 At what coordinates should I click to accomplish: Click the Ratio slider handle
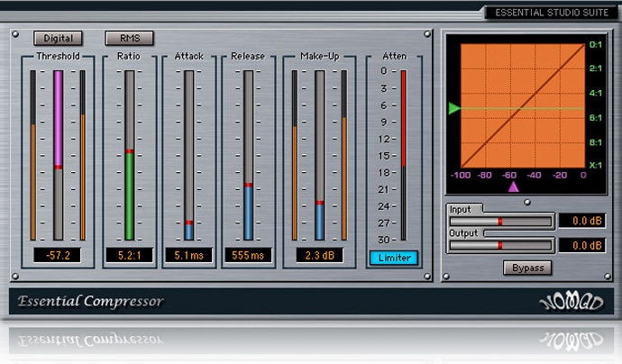130,151
